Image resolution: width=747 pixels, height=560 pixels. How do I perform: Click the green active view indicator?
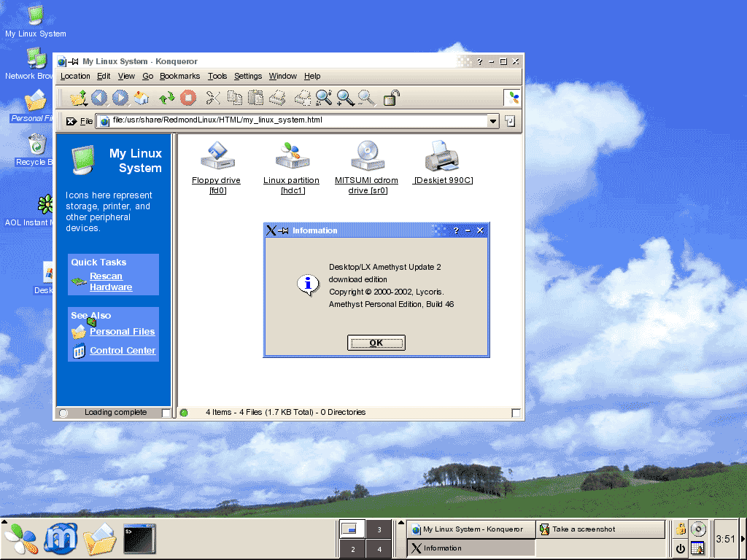point(184,413)
